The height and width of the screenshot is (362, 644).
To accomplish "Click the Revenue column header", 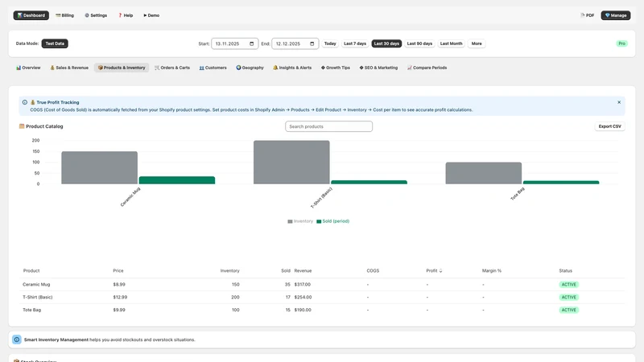I will tap(303, 271).
